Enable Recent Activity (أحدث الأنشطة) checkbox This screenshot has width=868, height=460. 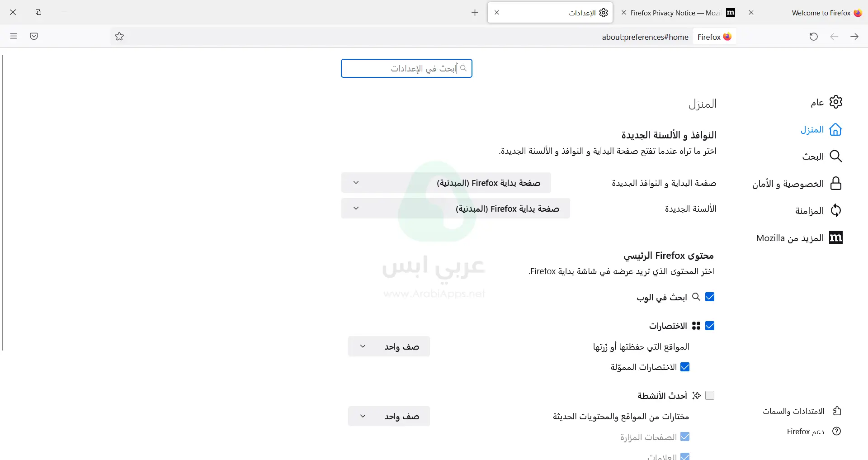point(710,395)
